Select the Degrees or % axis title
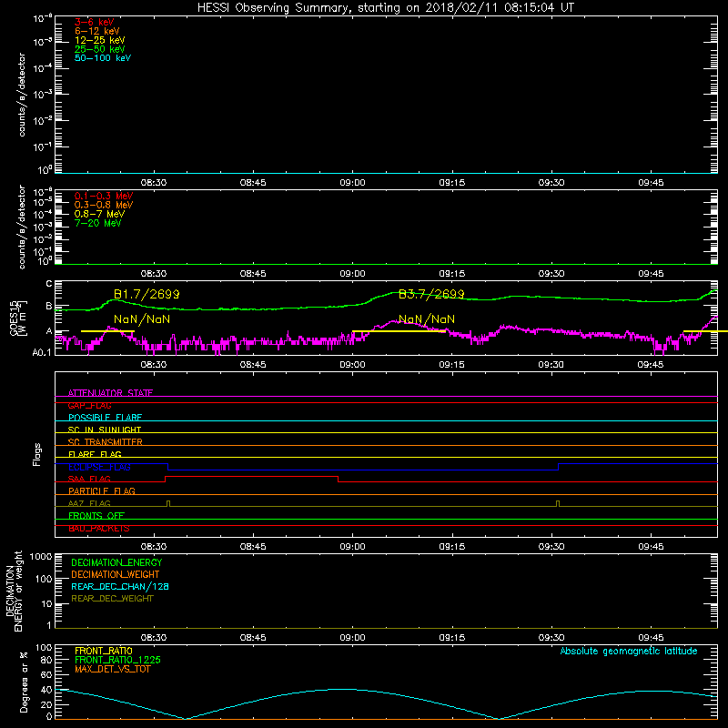The height and width of the screenshot is (728, 728). [24, 682]
